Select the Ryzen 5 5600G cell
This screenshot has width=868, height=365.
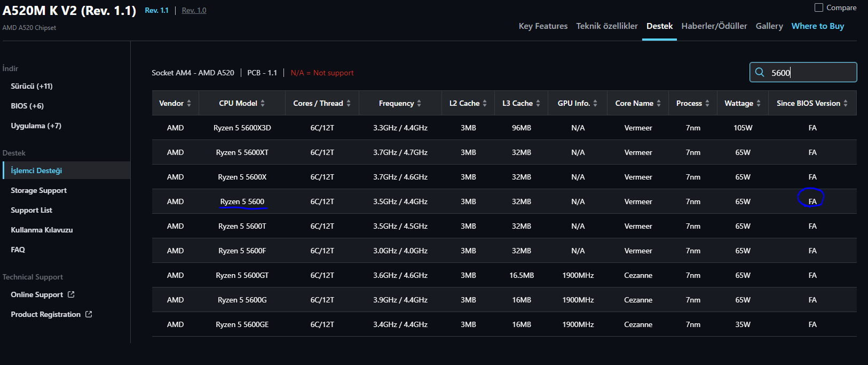click(x=242, y=300)
